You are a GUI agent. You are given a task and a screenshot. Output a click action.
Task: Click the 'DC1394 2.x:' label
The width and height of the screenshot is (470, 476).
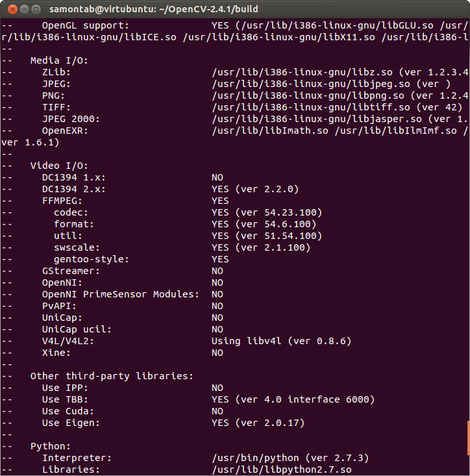[74, 189]
